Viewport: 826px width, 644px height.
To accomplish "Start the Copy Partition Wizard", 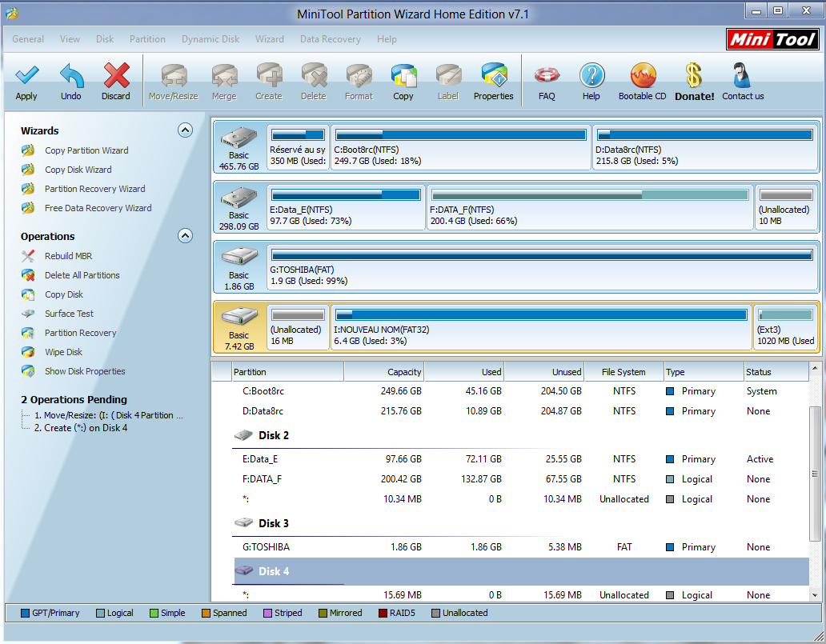I will (86, 150).
